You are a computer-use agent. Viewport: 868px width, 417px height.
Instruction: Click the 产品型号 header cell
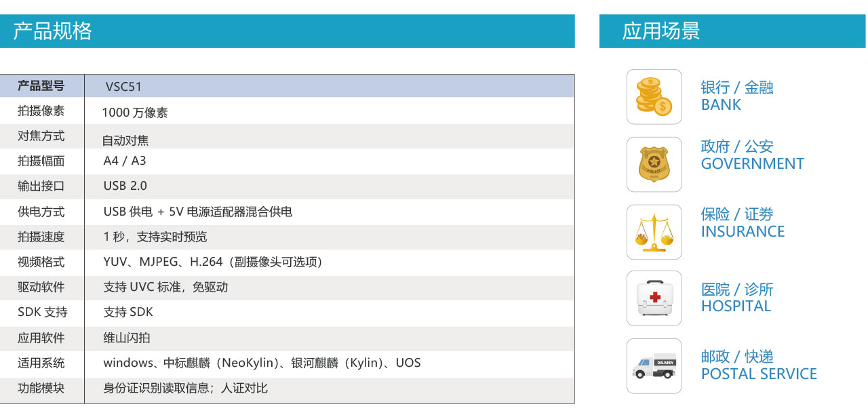click(x=41, y=86)
